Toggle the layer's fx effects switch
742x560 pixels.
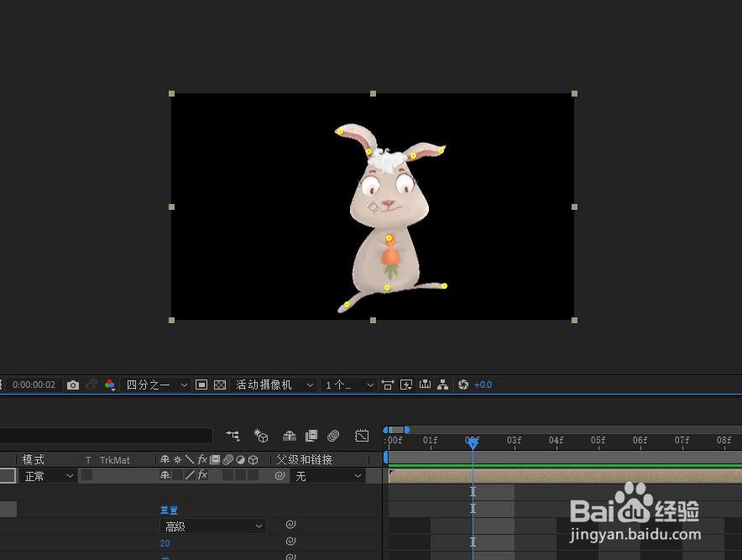202,475
